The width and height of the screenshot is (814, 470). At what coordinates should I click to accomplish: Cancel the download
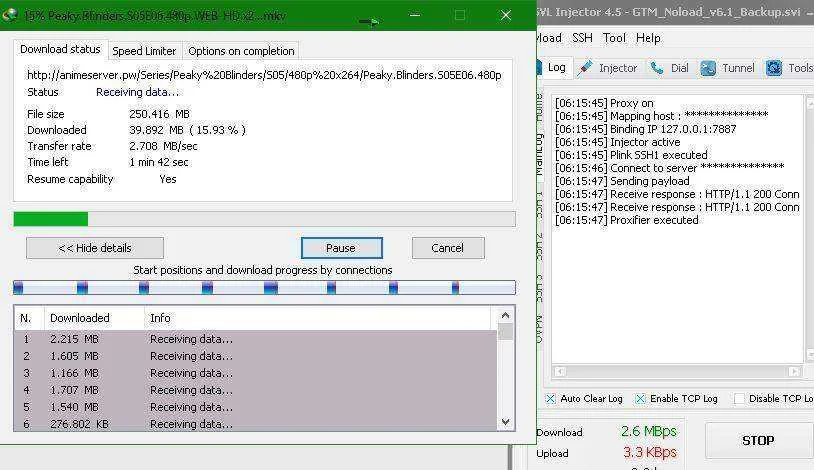tap(448, 248)
